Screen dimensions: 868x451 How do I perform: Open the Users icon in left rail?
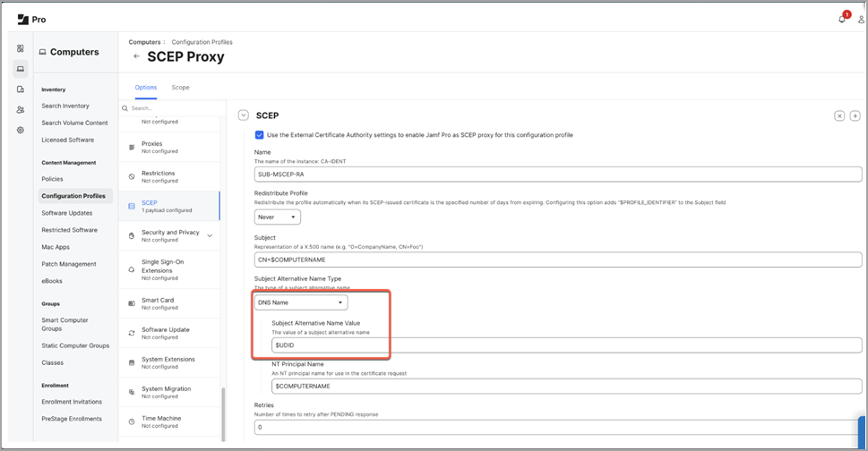coord(21,109)
